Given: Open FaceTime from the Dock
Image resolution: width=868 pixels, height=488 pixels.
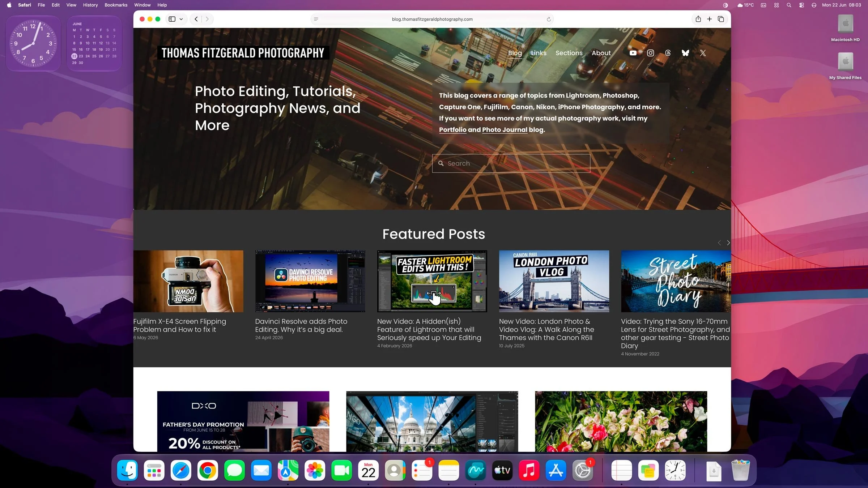Looking at the screenshot, I should coord(341,470).
